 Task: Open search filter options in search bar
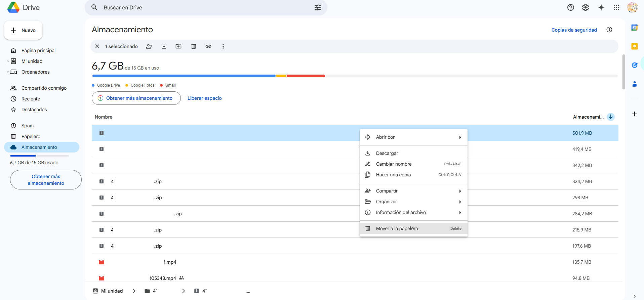[x=318, y=7]
